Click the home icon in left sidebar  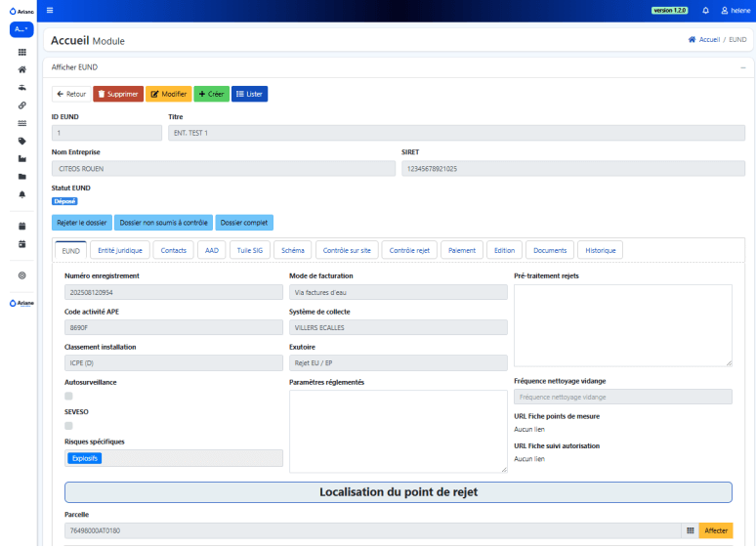[21, 69]
